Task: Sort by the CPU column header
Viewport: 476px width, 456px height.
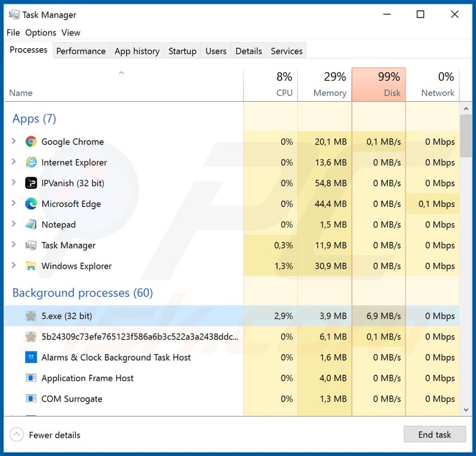Action: pyautogui.click(x=271, y=84)
